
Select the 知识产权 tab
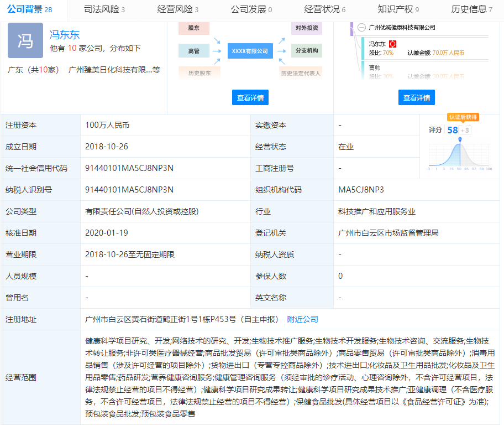(398, 9)
